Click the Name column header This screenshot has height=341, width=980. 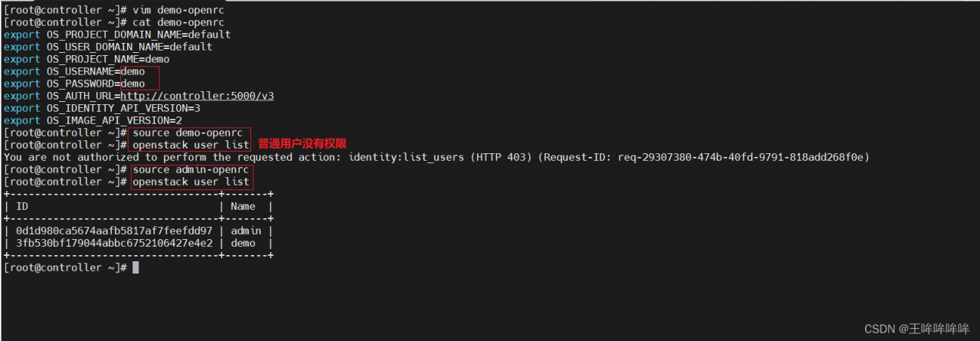(x=243, y=206)
